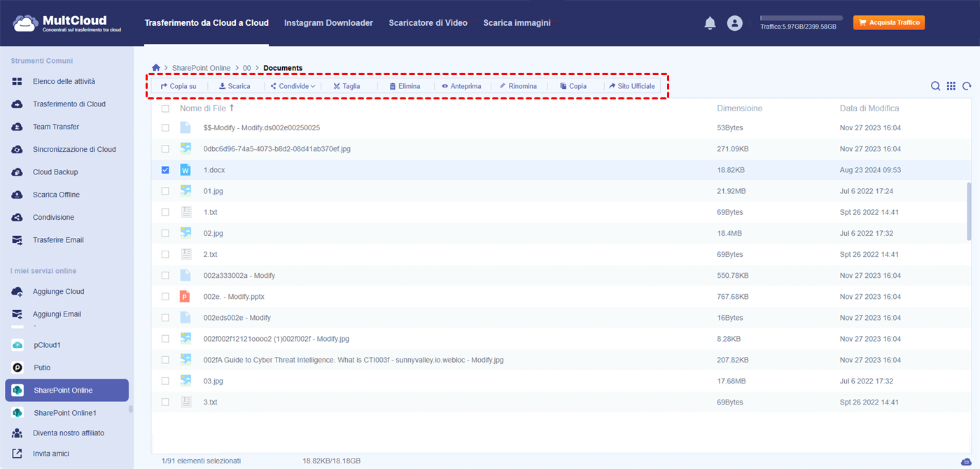Viewport: 980px width, 469px height.
Task: Click Invita amici in sidebar
Action: pos(51,454)
